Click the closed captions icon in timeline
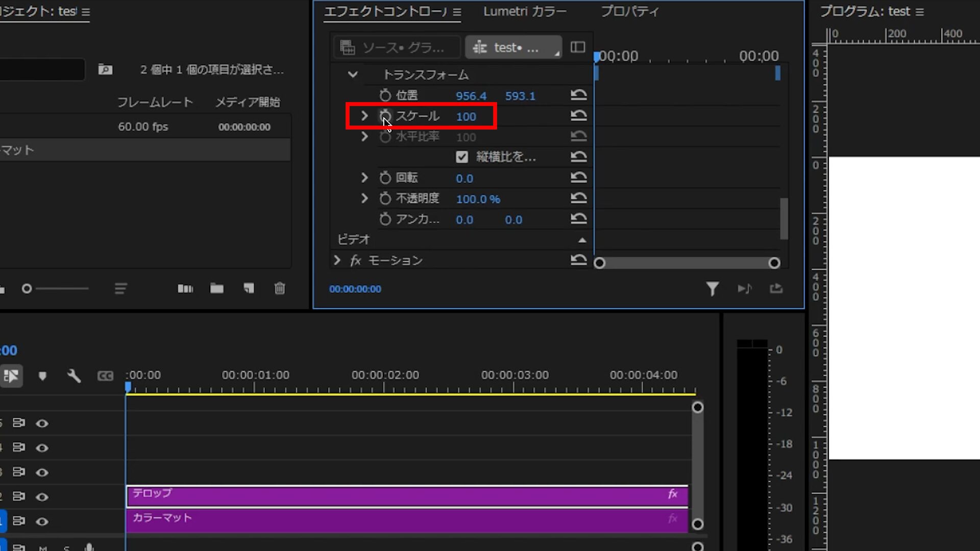The width and height of the screenshot is (980, 551). tap(105, 376)
